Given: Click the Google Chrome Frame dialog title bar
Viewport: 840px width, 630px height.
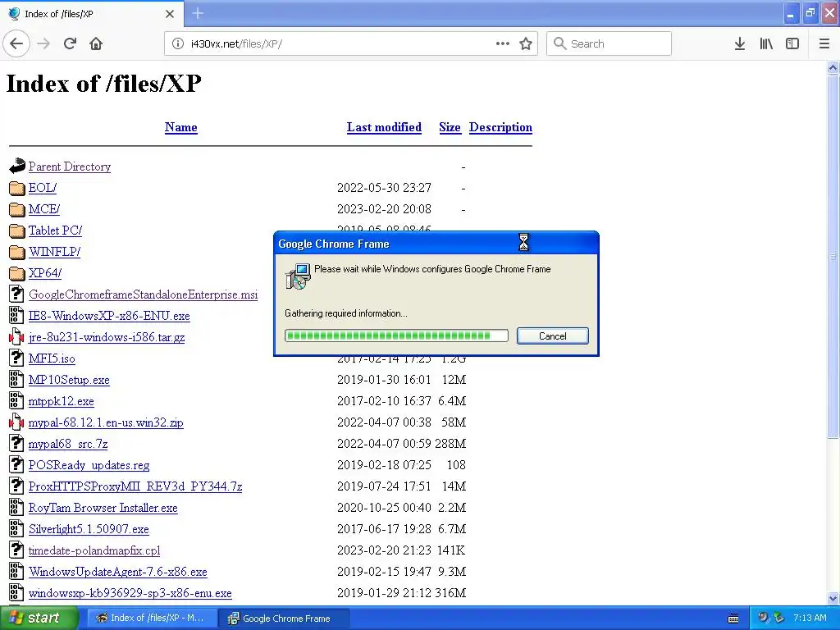Looking at the screenshot, I should point(436,244).
